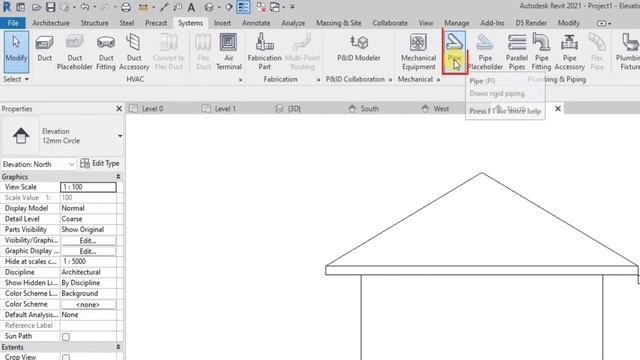Select the Plumbing Fixture tool

tap(629, 52)
